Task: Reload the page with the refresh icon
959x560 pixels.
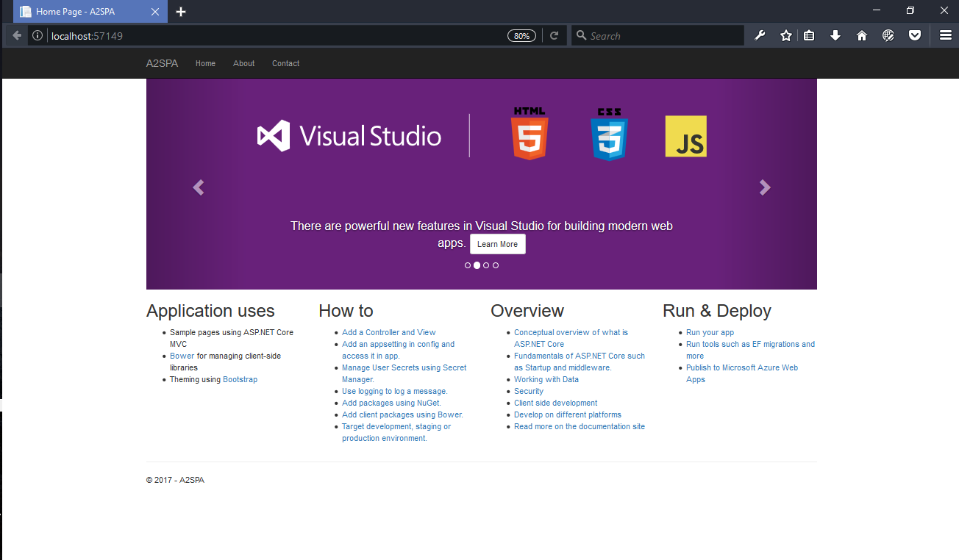Action: pyautogui.click(x=554, y=35)
